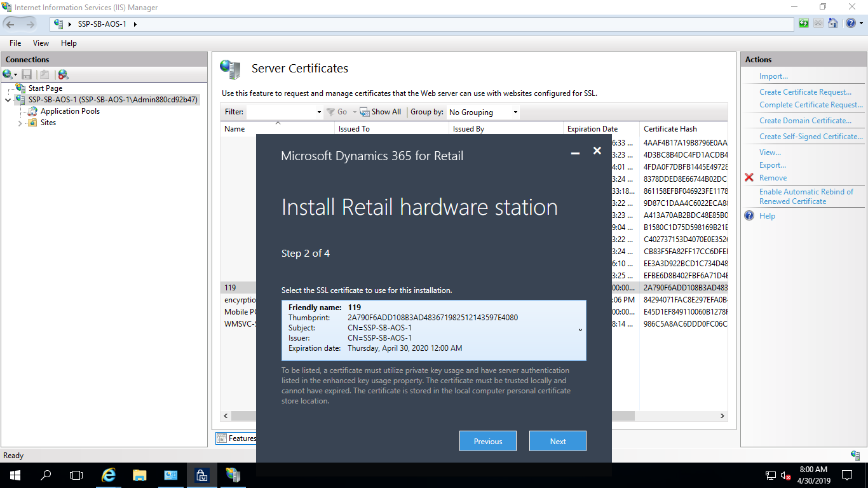Image resolution: width=868 pixels, height=488 pixels.
Task: Open the blue Help question mark icon in toolbar
Action: tap(850, 24)
